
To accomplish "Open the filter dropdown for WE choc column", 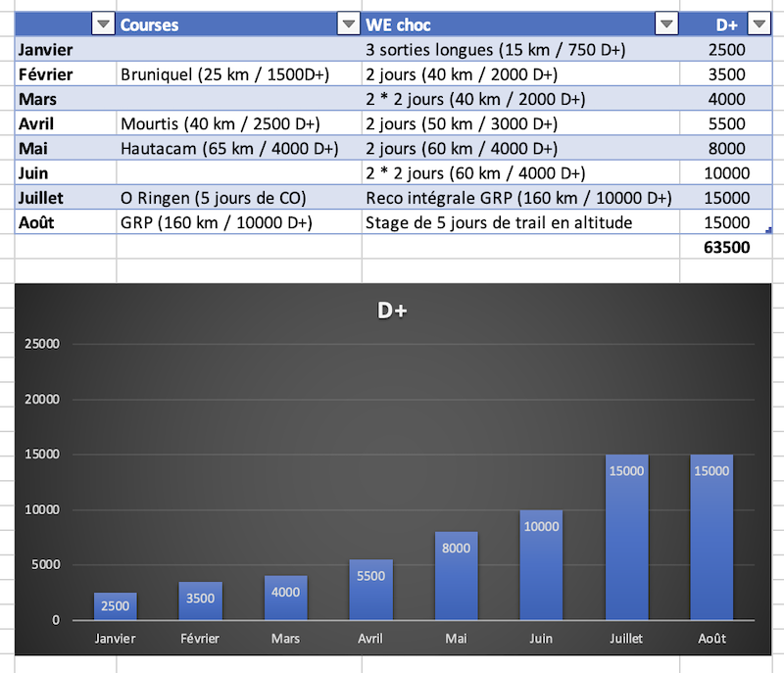I will [666, 24].
